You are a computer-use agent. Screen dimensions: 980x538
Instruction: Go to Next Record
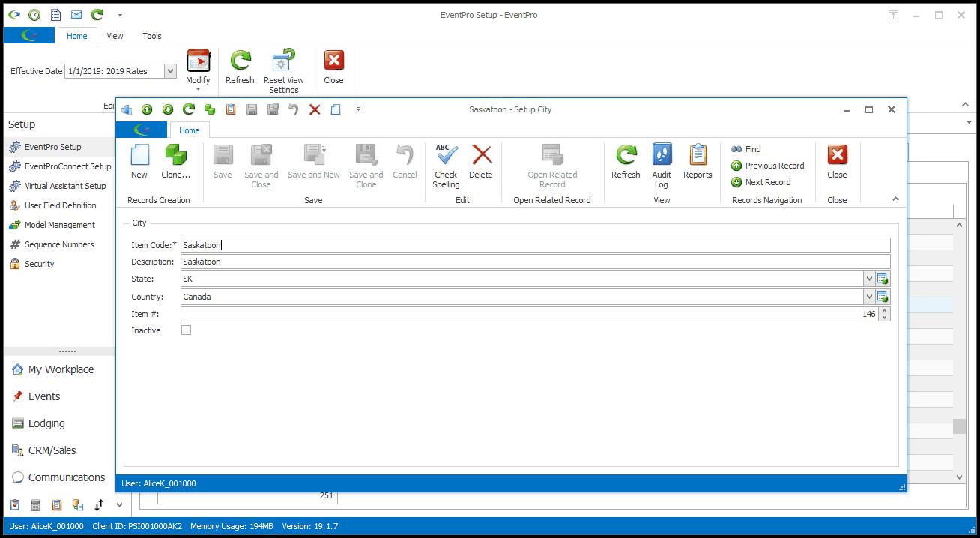pos(760,182)
